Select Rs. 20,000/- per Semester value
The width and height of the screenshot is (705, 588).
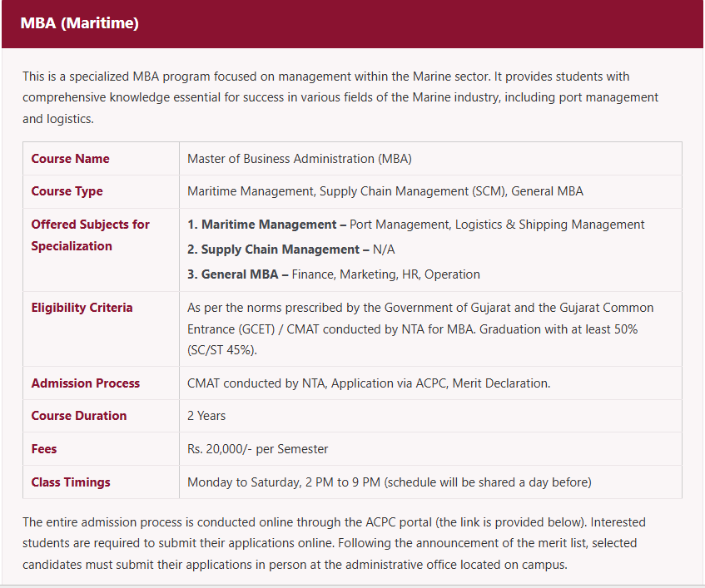tap(258, 449)
